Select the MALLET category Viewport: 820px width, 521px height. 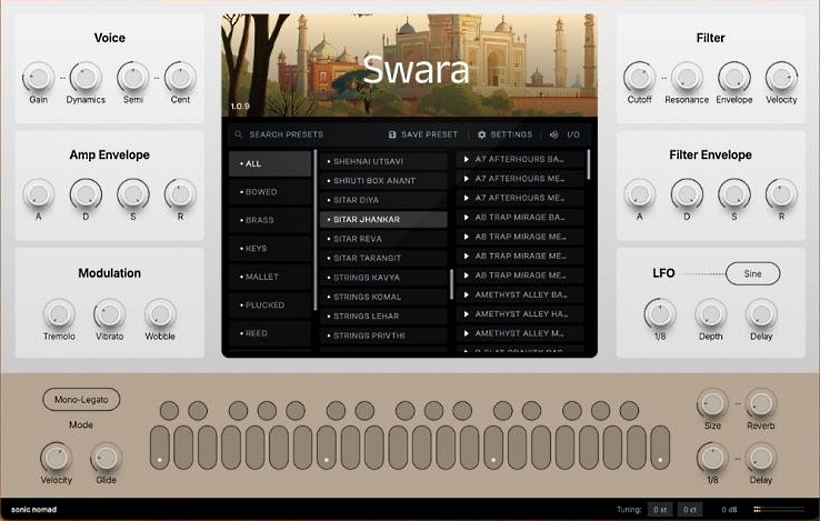[x=270, y=277]
